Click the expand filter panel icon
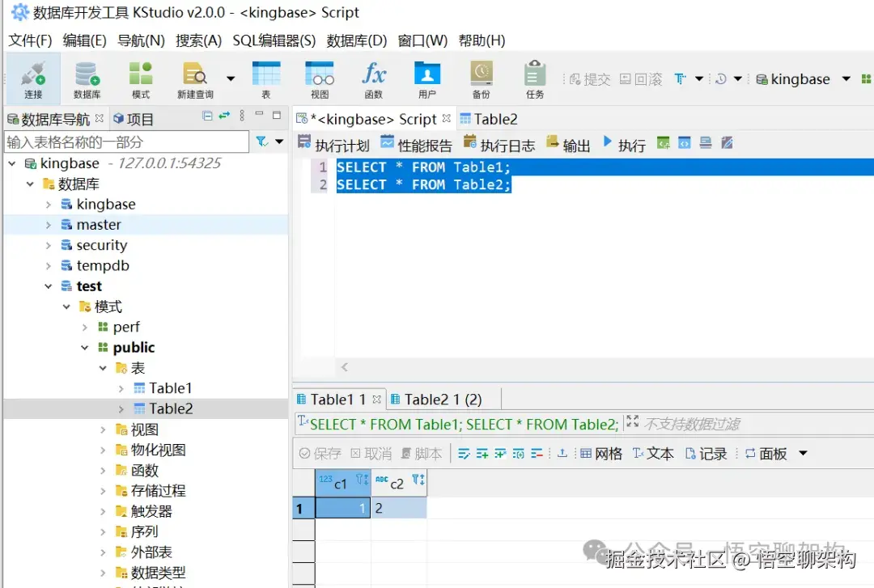This screenshot has width=874, height=588. pyautogui.click(x=632, y=421)
